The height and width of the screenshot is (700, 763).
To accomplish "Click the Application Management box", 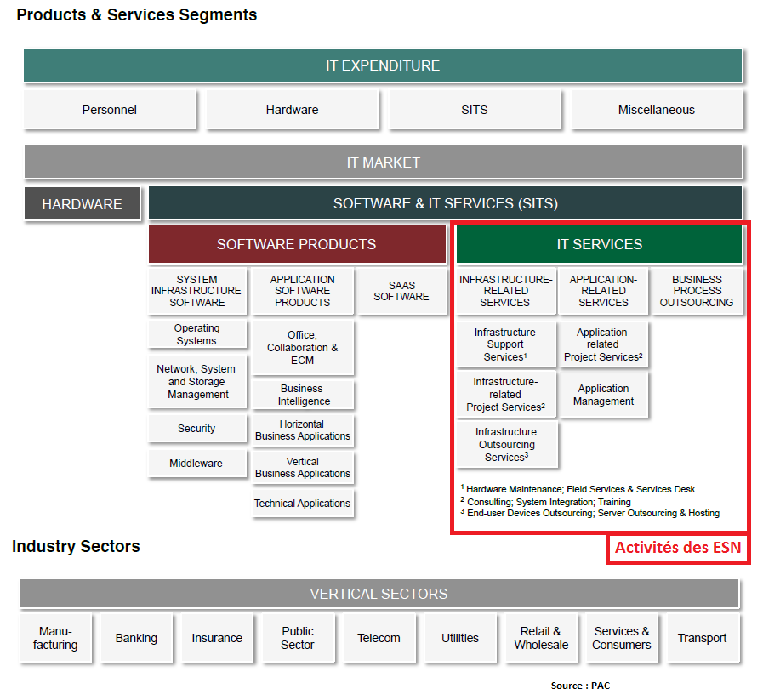I will (603, 395).
